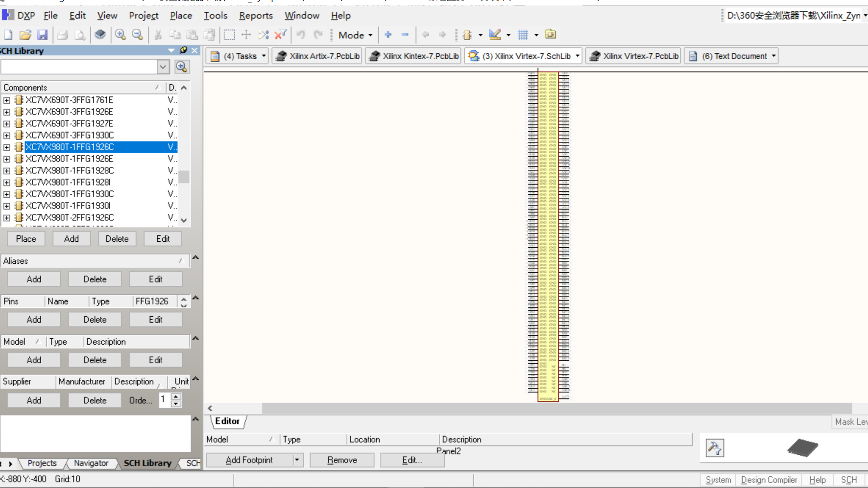This screenshot has width=868, height=488.
Task: Add part with blue plus icon
Action: click(x=388, y=35)
